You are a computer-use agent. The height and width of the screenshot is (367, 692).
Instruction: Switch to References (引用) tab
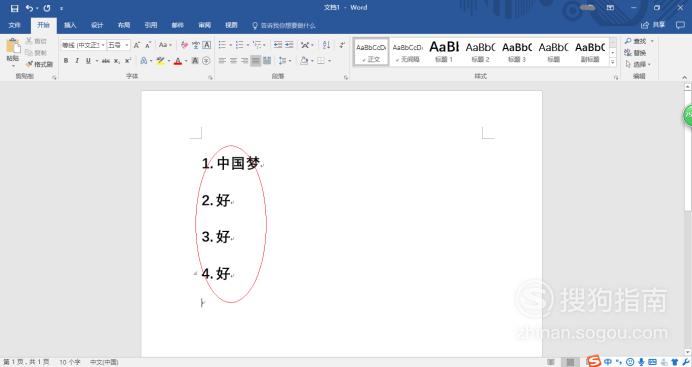pos(150,25)
